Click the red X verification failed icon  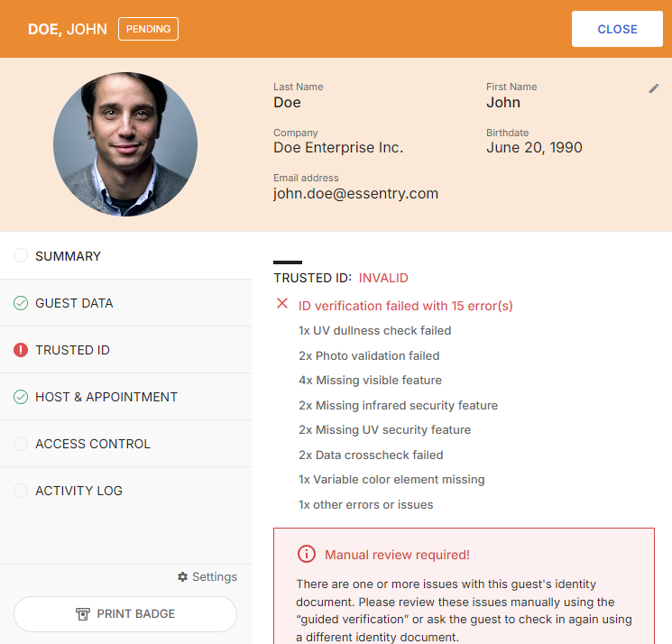pyautogui.click(x=282, y=303)
